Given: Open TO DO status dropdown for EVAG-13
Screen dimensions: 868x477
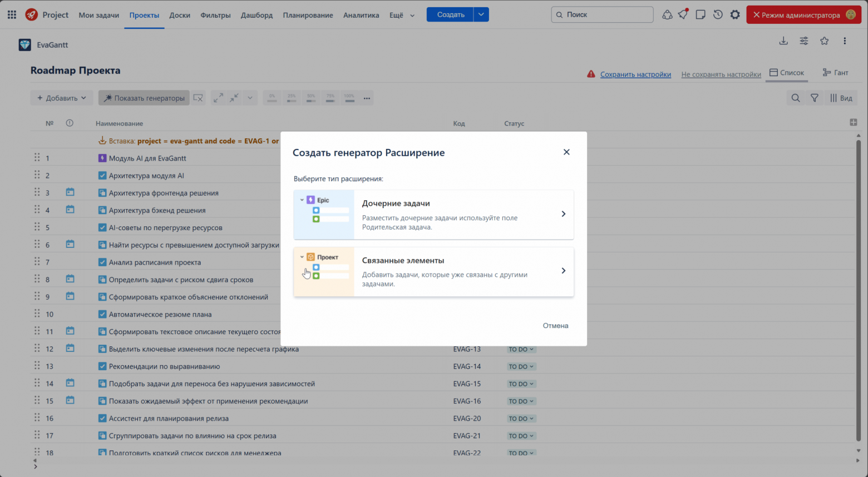Looking at the screenshot, I should click(521, 350).
